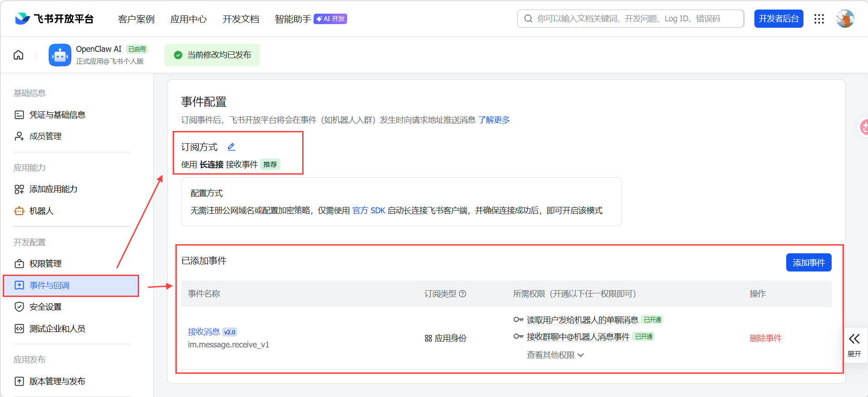This screenshot has width=868, height=397.
Task: Click the 事件名称 column header
Action: point(204,294)
